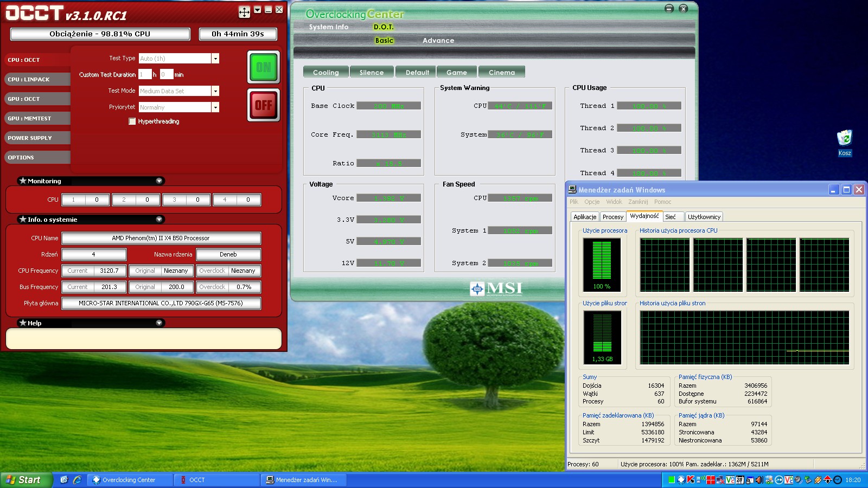Open the OPTIONS tab in OCCT
Screen dimensions: 868x488
[37, 157]
